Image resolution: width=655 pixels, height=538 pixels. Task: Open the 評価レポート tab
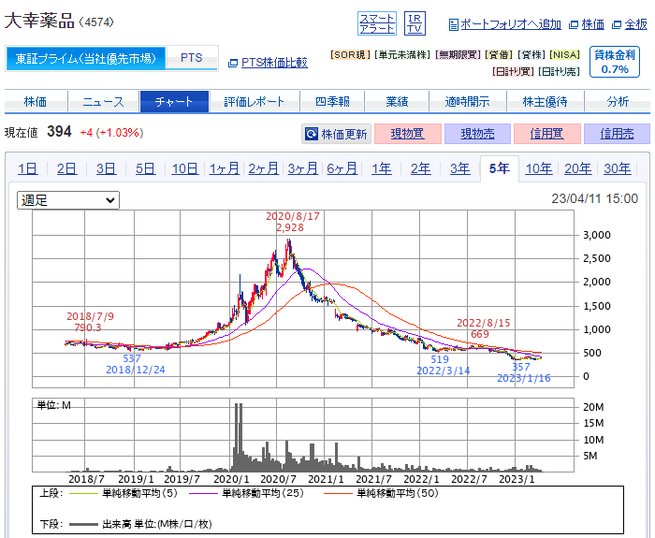pos(254,102)
